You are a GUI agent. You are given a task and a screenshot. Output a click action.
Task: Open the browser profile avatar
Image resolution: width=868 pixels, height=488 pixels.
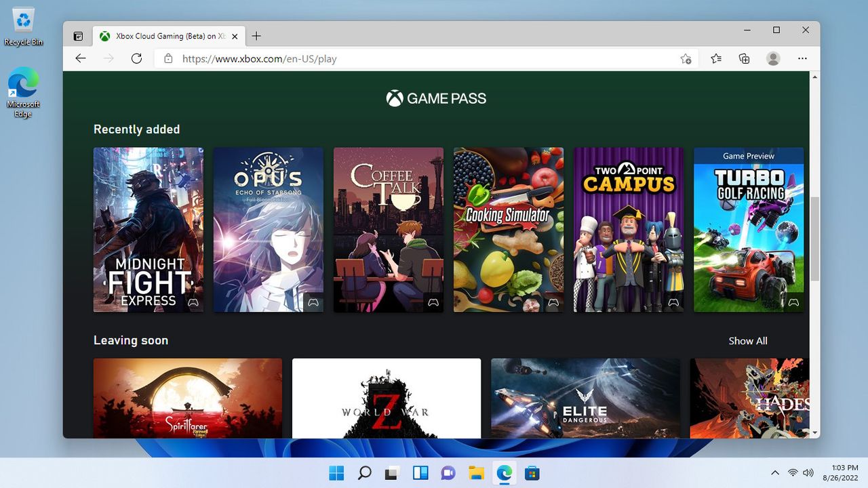coord(773,59)
